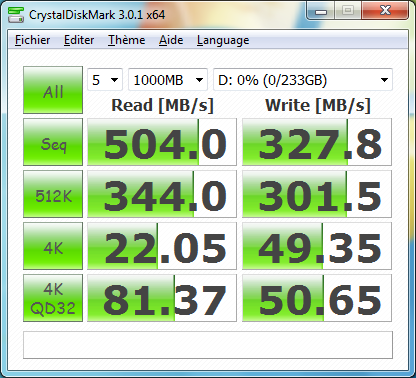Image resolution: width=416 pixels, height=378 pixels.
Task: Expand the 1000MB test size dropdown
Action: tap(168, 80)
